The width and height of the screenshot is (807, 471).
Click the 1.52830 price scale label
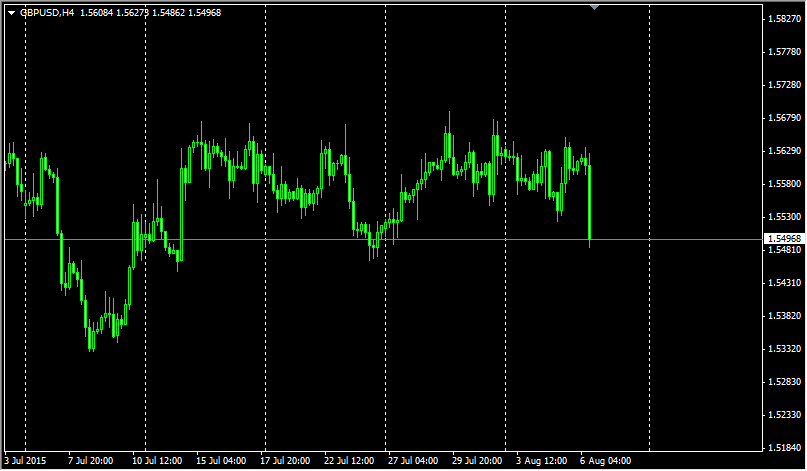tap(784, 381)
